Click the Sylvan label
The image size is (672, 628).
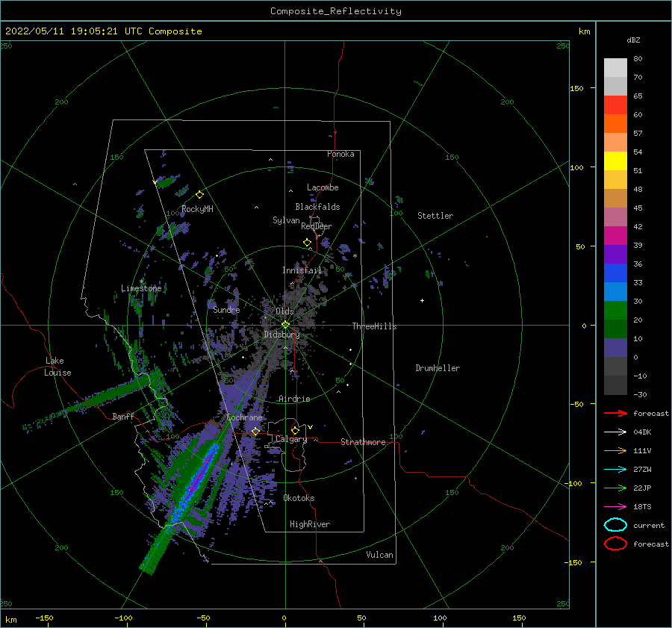coord(286,220)
